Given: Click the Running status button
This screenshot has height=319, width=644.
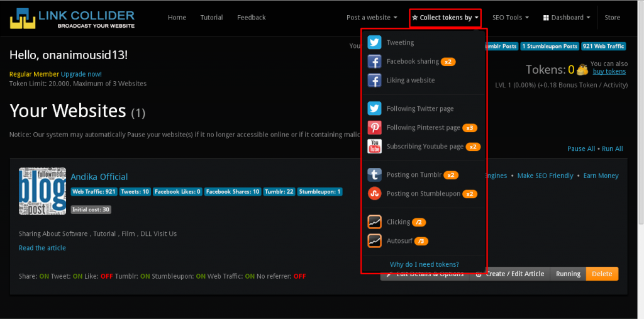Looking at the screenshot, I should tap(568, 274).
